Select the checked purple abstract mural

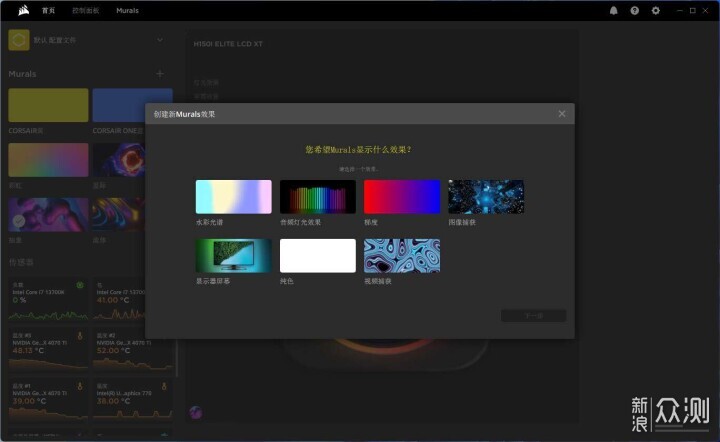point(48,214)
